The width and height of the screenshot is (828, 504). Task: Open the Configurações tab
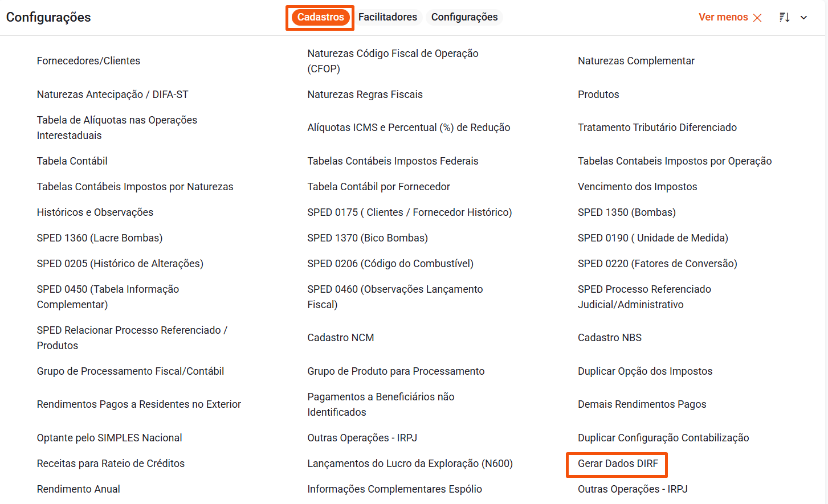(x=464, y=17)
